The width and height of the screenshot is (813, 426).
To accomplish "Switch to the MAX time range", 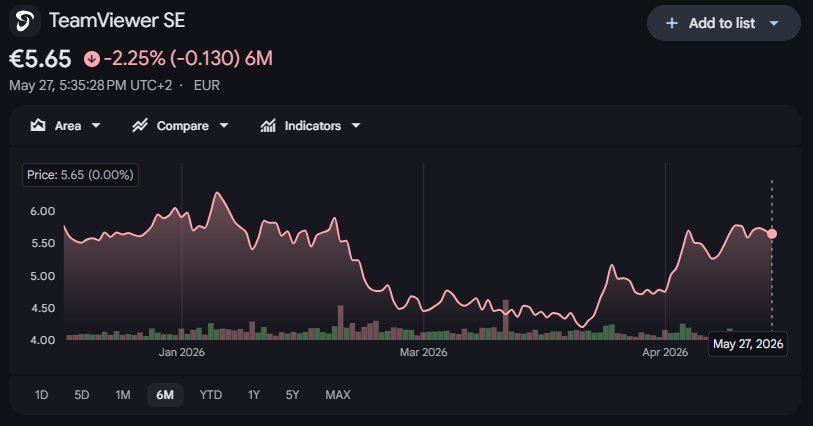I will click(x=338, y=395).
